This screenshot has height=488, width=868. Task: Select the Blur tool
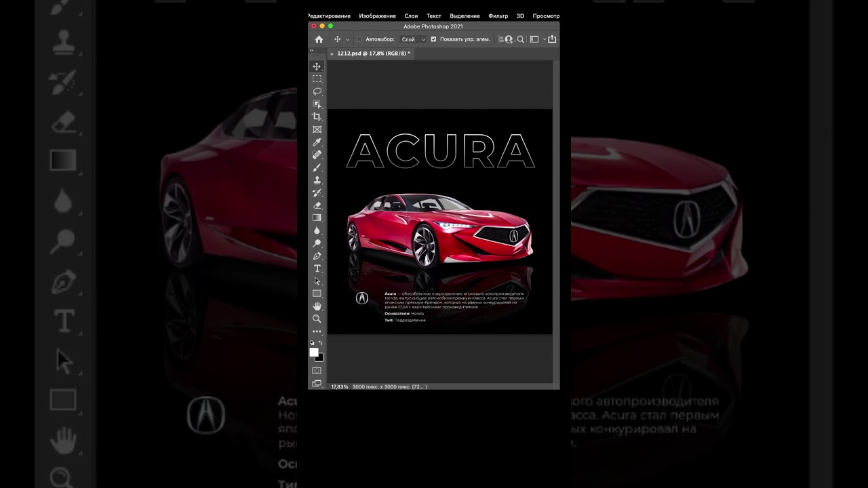[317, 230]
